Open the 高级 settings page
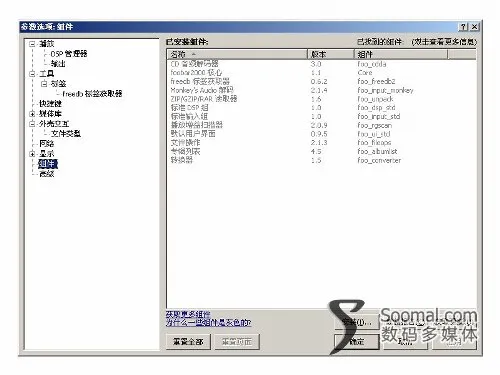Viewport: 500px width, 375px height. 46,174
